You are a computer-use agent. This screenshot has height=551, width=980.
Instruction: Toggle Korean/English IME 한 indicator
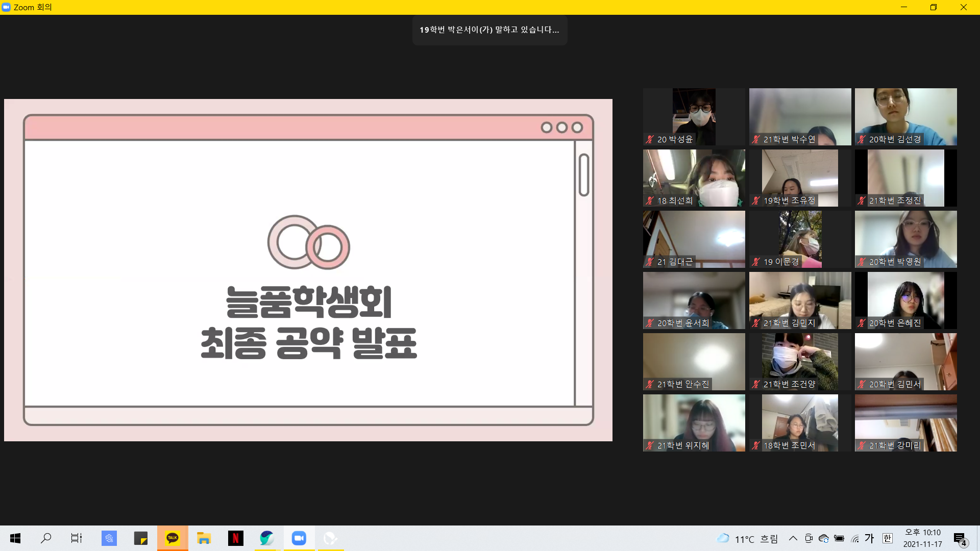click(888, 538)
